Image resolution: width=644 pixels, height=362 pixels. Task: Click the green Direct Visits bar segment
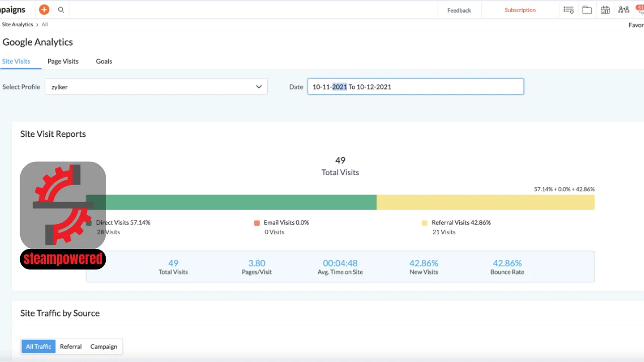231,202
